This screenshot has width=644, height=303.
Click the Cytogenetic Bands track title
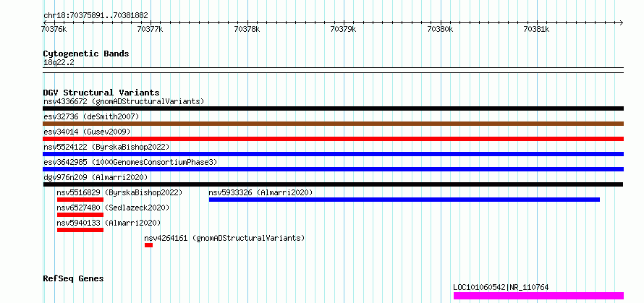tap(86, 54)
